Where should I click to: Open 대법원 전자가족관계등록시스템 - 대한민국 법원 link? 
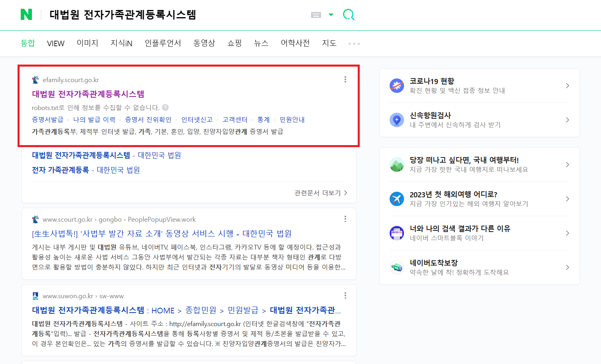[106, 155]
